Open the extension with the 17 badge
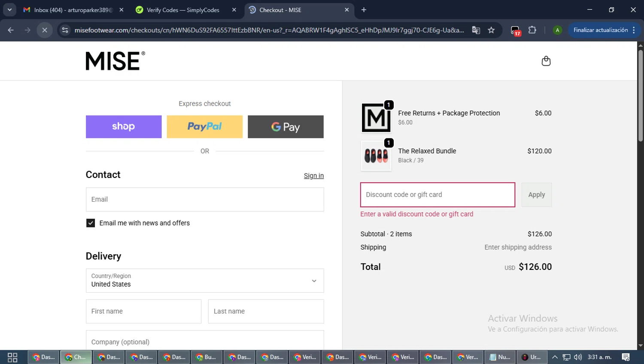The height and width of the screenshot is (364, 644). click(515, 31)
